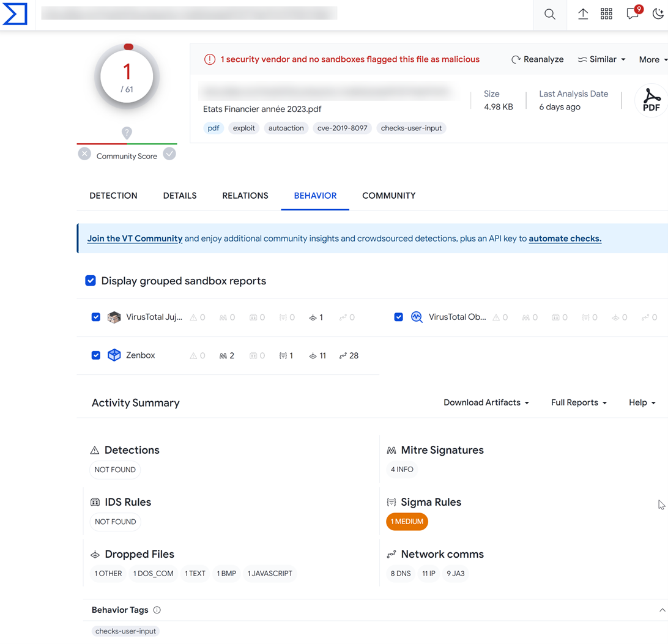Click the Dropped Files heading icon
The width and height of the screenshot is (668, 644).
pos(95,555)
